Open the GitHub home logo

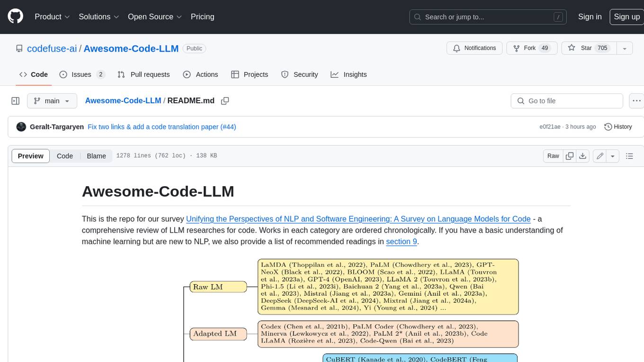[x=15, y=17]
